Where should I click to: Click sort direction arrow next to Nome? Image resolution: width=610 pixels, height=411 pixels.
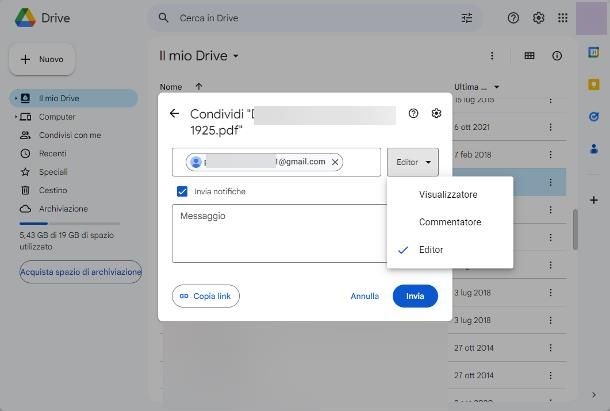(x=199, y=86)
